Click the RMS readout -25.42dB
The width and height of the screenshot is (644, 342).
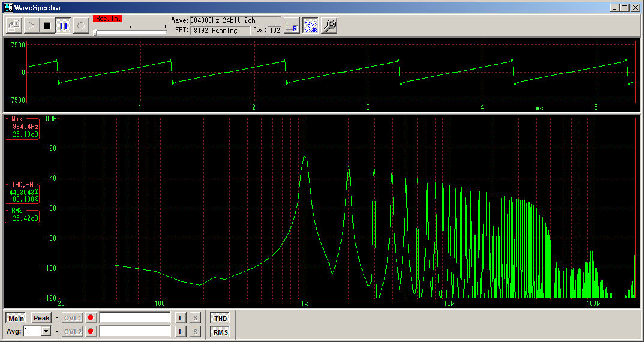(x=23, y=218)
